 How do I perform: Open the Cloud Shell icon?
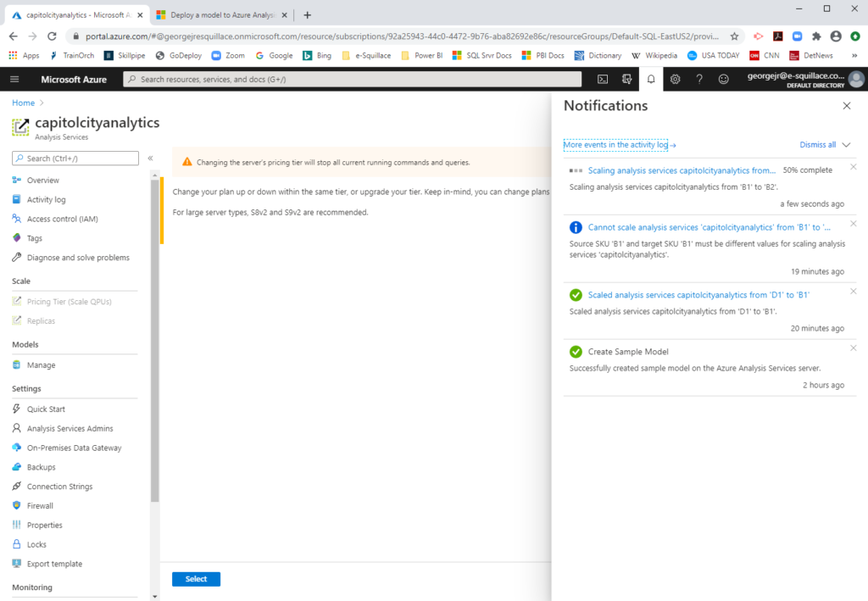(602, 79)
